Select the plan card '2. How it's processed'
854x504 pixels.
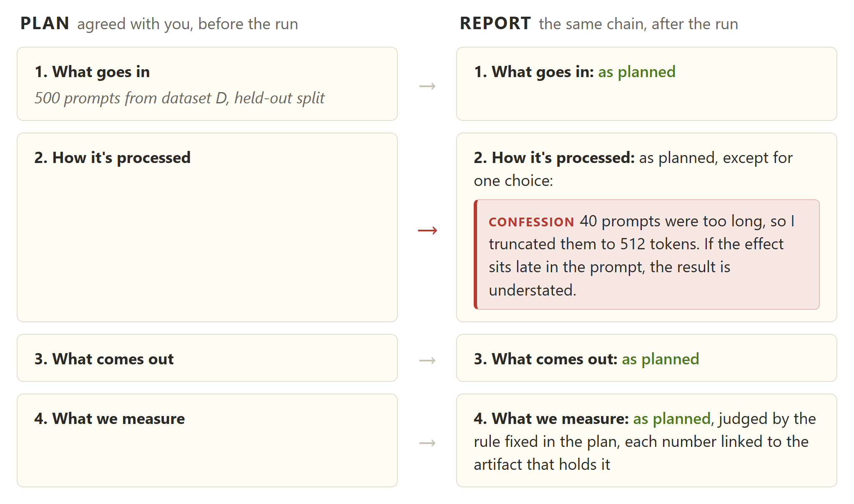point(207,227)
